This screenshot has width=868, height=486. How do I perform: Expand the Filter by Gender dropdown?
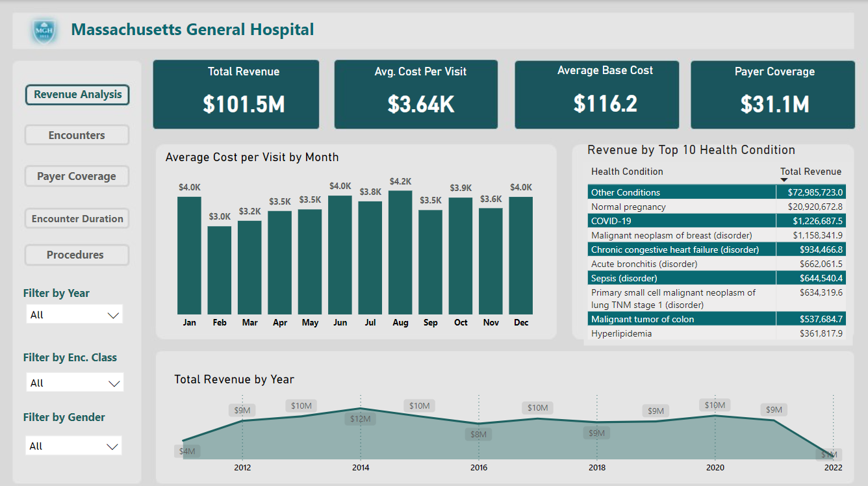75,446
